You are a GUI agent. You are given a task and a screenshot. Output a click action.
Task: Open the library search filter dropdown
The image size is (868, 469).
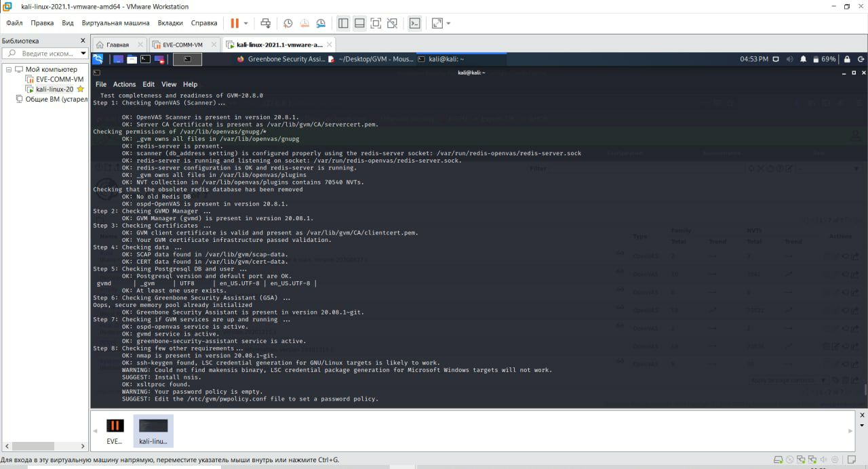83,53
